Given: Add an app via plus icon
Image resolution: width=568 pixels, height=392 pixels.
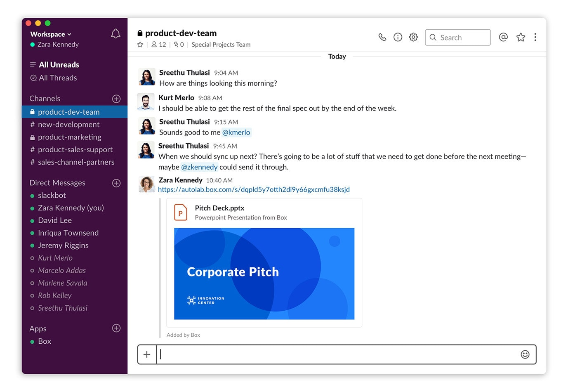Looking at the screenshot, I should [x=116, y=328].
